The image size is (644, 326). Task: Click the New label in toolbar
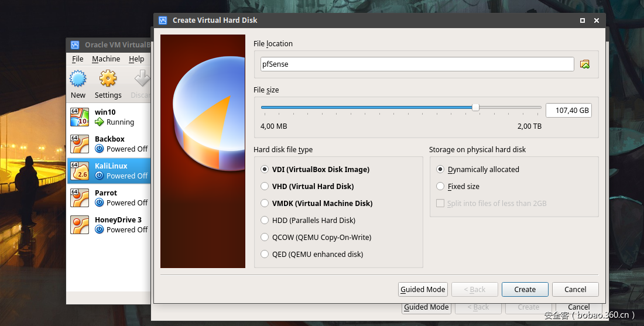[x=78, y=95]
